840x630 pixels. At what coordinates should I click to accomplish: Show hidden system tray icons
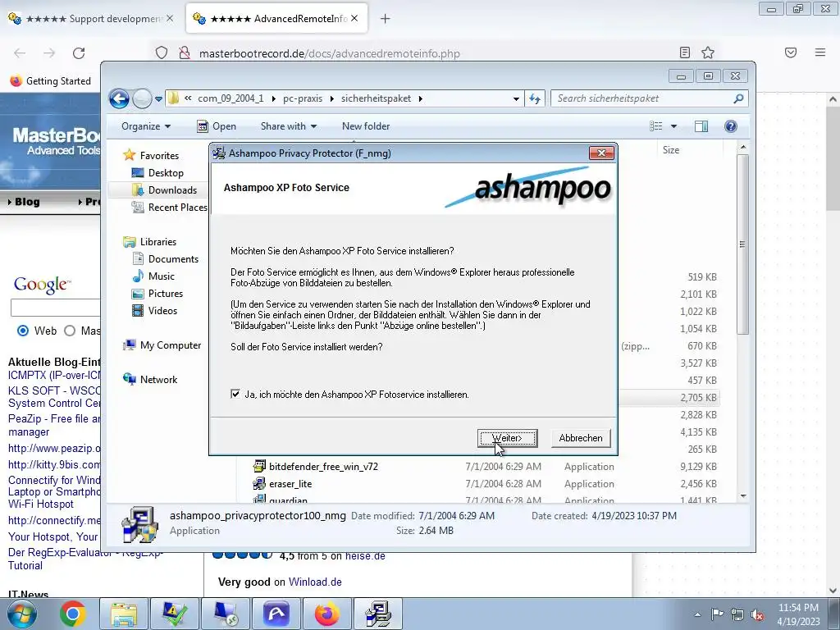[x=697, y=614]
